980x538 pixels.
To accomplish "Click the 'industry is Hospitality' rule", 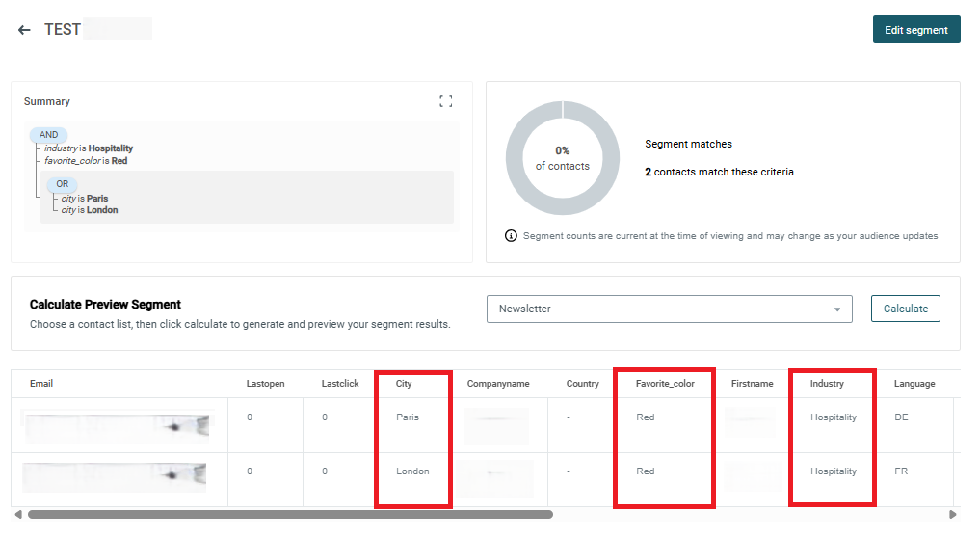I will click(x=89, y=148).
